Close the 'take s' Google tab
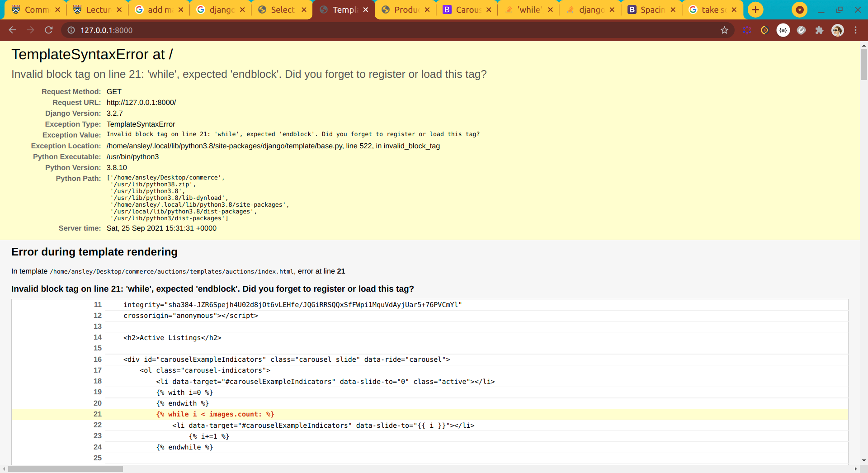 coord(734,9)
